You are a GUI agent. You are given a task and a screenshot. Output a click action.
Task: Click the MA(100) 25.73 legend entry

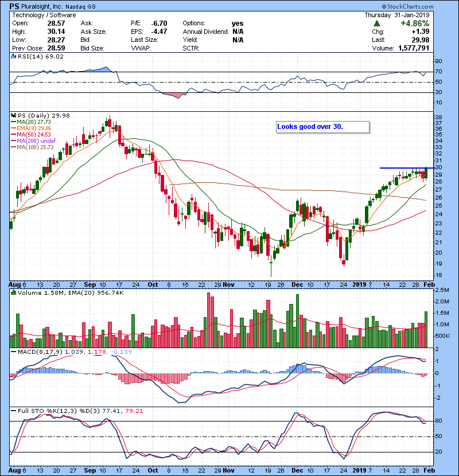click(x=32, y=147)
